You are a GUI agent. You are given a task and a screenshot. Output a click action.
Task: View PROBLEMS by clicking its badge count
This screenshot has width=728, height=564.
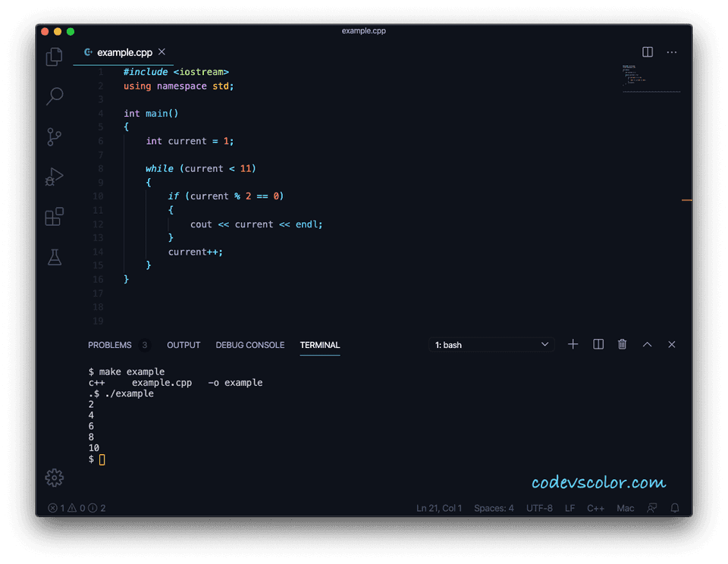click(143, 345)
